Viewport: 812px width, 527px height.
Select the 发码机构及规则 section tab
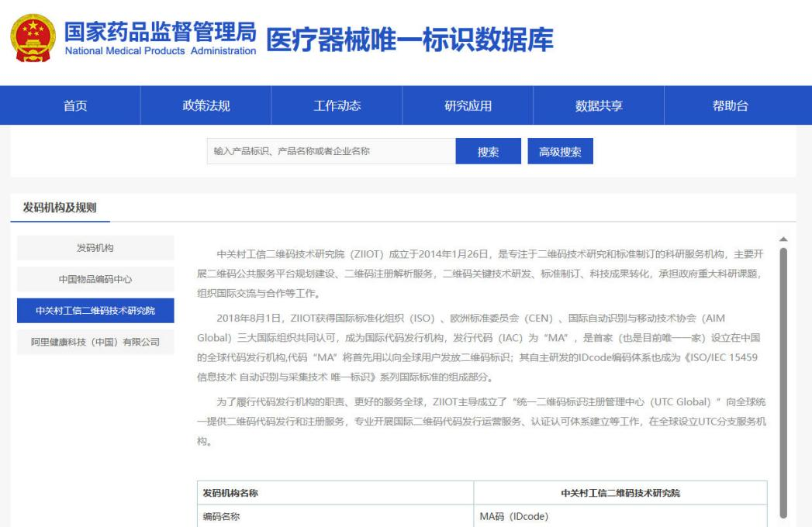coord(55,206)
